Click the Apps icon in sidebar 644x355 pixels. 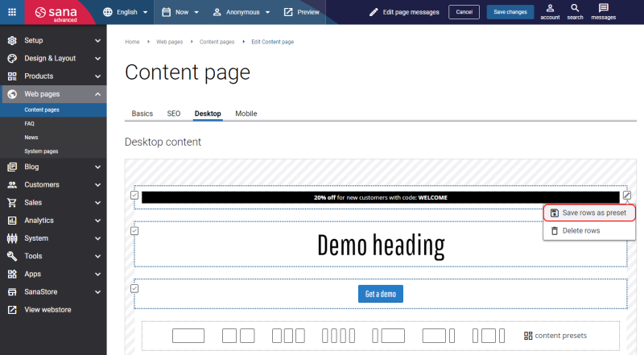[x=12, y=274]
